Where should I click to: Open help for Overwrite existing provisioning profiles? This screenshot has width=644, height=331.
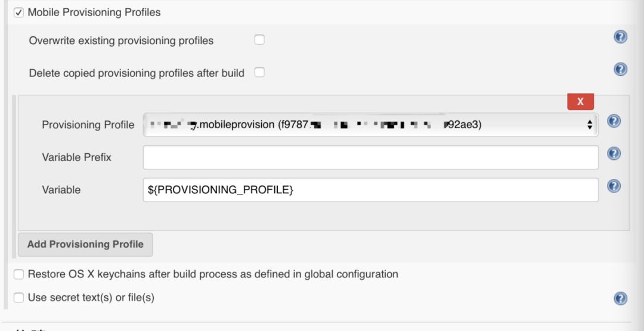click(x=620, y=37)
